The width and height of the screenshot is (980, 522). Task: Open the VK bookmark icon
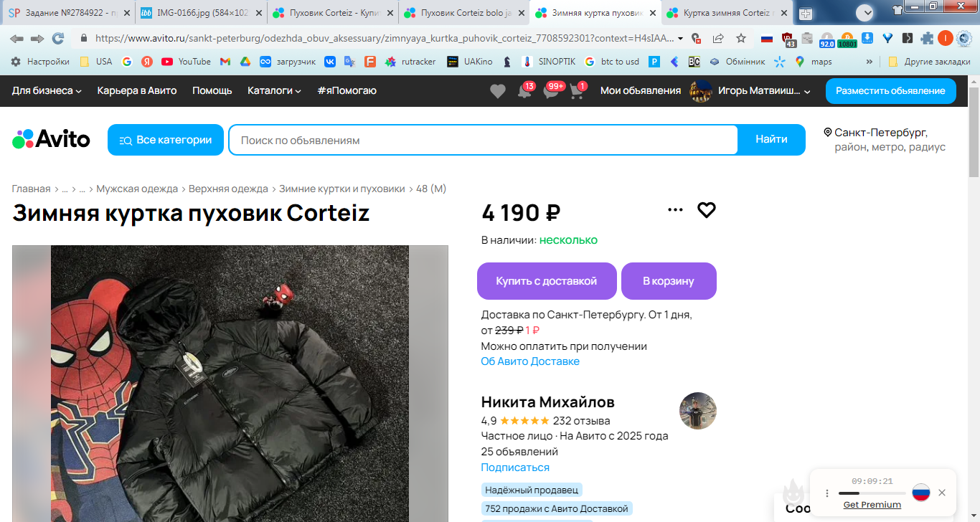click(330, 62)
